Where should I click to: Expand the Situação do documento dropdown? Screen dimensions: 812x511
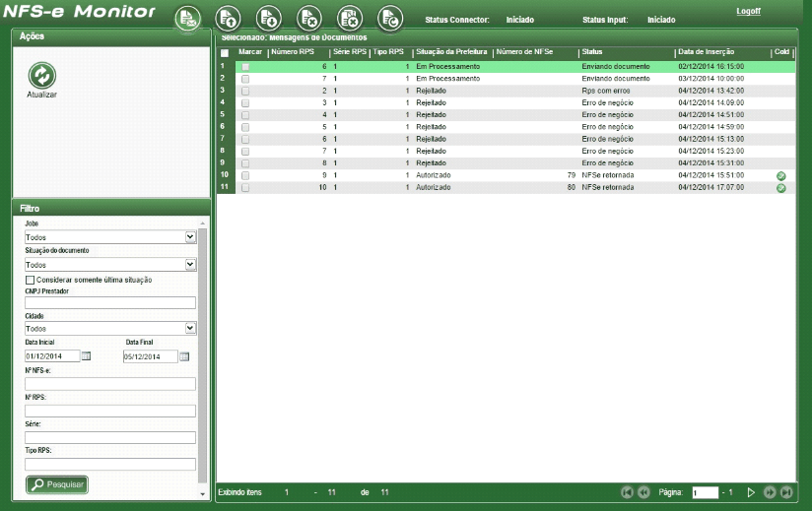(190, 264)
